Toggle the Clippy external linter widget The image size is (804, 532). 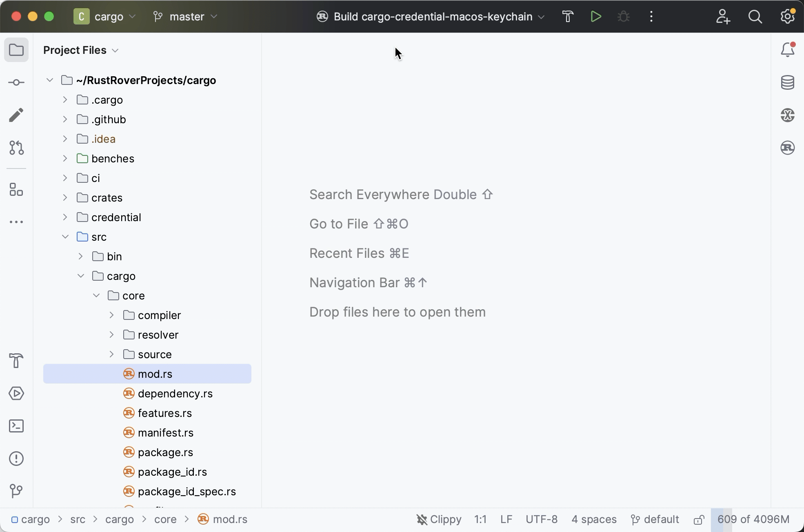click(438, 519)
